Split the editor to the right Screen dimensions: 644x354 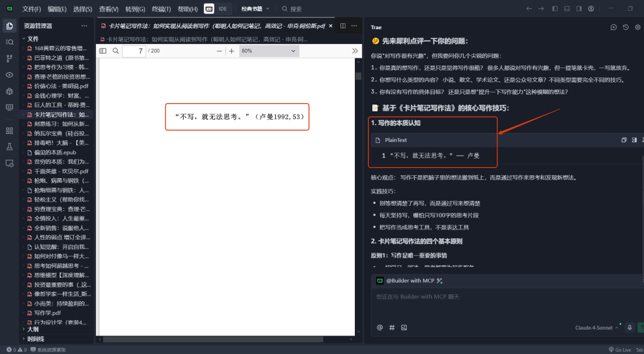point(343,26)
